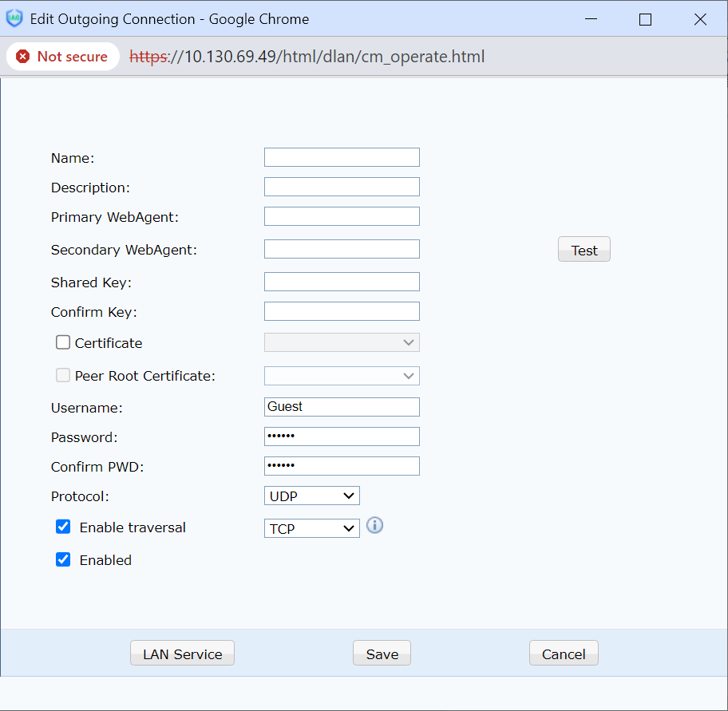This screenshot has width=728, height=711.
Task: Click the Not secure warning badge
Action: pyautogui.click(x=62, y=57)
